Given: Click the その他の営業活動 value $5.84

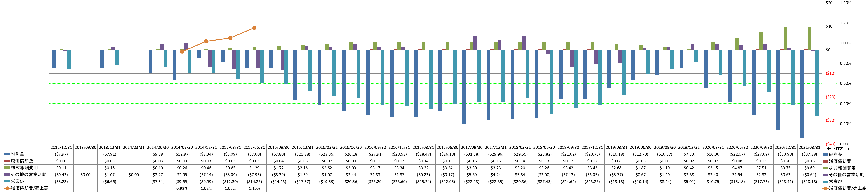Looking at the screenshot, I should [x=520, y=174].
